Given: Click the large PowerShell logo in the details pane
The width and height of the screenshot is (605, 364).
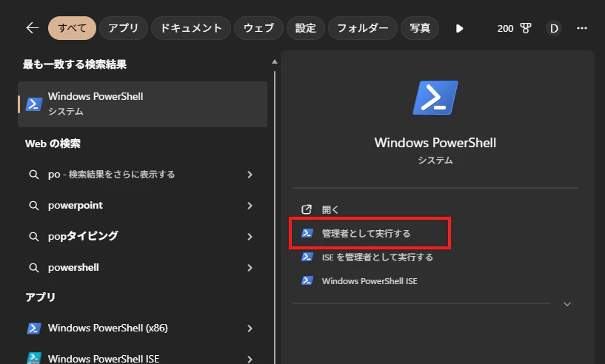Looking at the screenshot, I should [435, 98].
